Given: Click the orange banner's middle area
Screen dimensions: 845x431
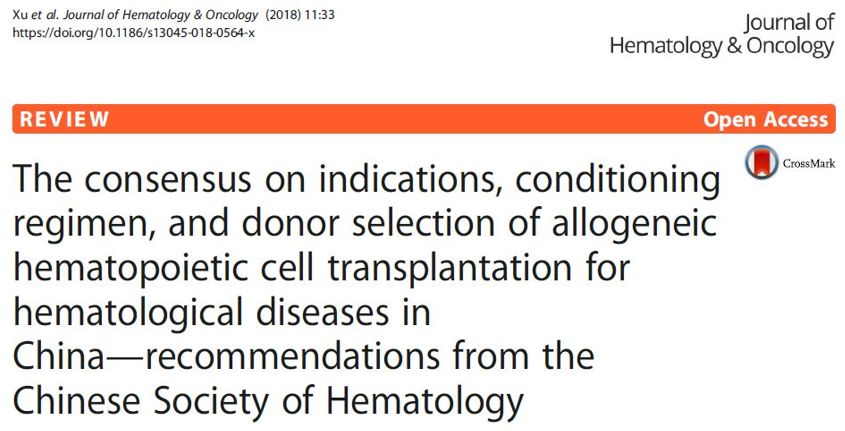Looking at the screenshot, I should click(x=424, y=119).
